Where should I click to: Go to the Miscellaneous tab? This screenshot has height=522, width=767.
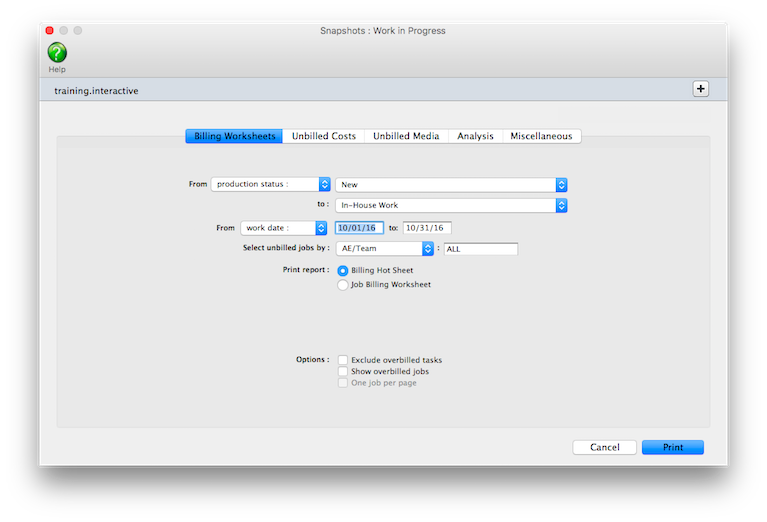pos(541,136)
